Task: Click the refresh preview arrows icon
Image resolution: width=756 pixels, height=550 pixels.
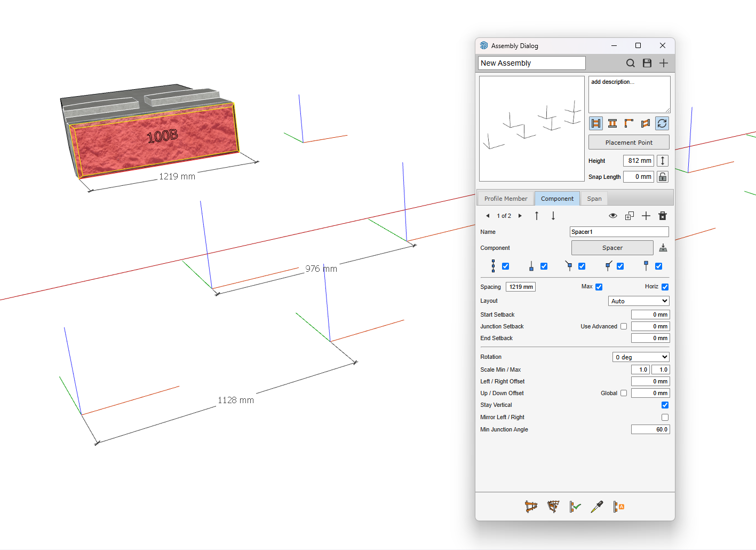Action: pyautogui.click(x=662, y=123)
